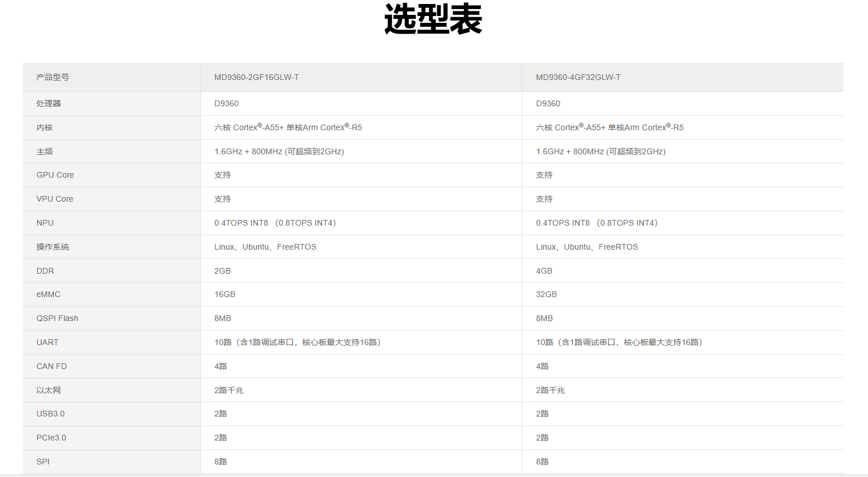Click the NPU row label
The width and height of the screenshot is (868, 477).
tap(45, 223)
